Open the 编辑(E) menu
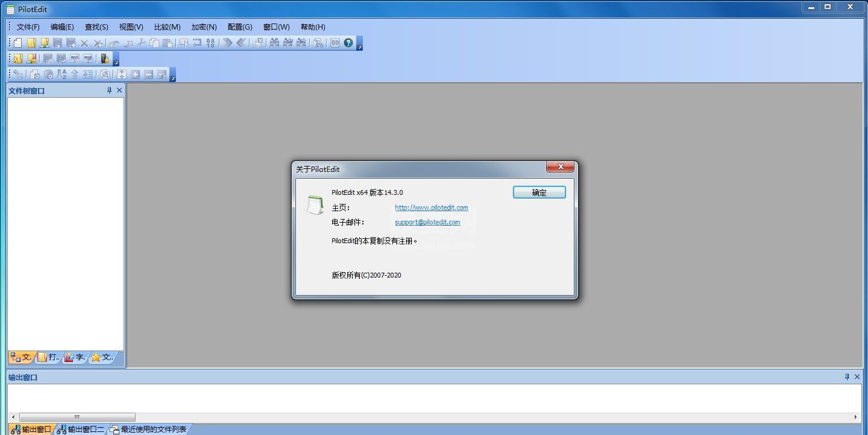Viewport: 868px width, 435px height. 62,27
